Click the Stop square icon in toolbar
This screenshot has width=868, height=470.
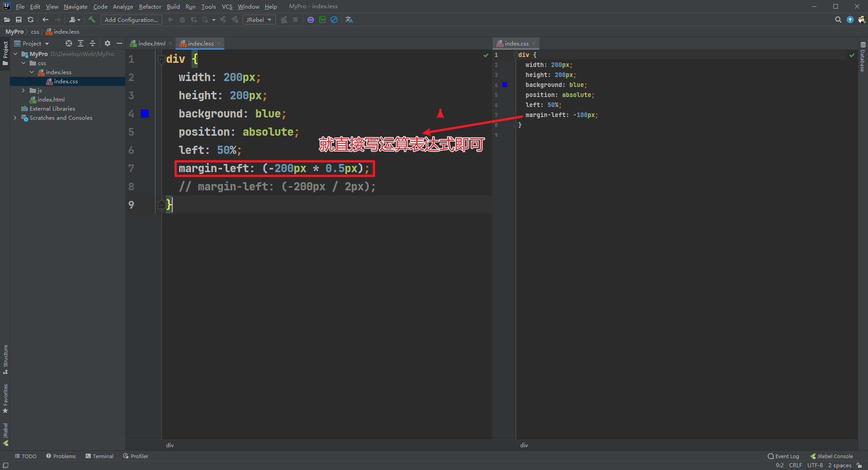(x=295, y=20)
